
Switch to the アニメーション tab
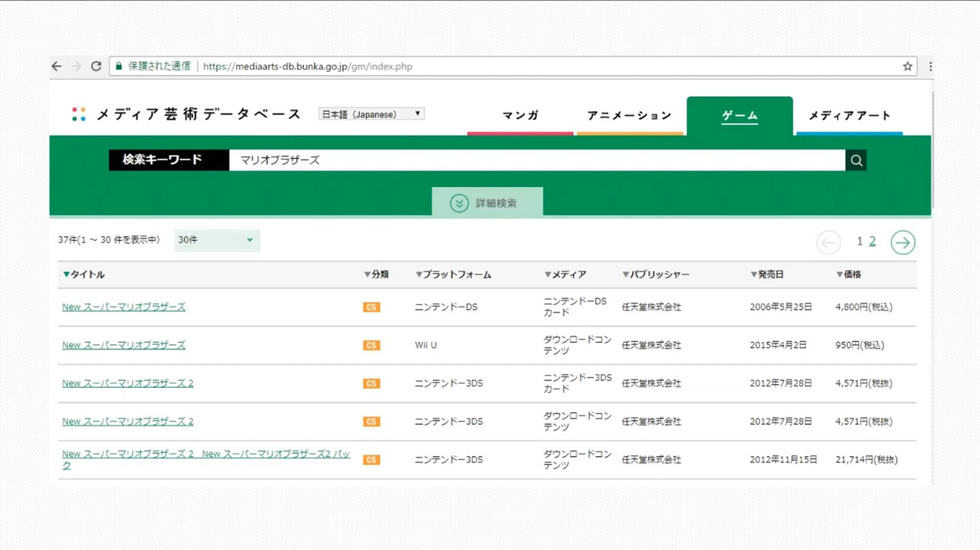coord(630,115)
